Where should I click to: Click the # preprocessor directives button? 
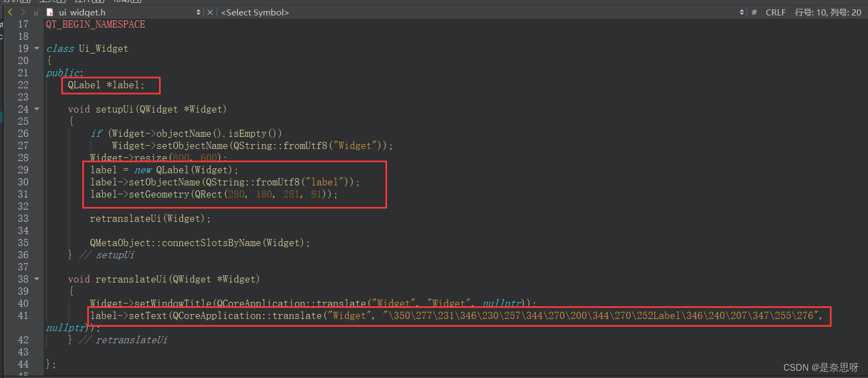[x=754, y=12]
